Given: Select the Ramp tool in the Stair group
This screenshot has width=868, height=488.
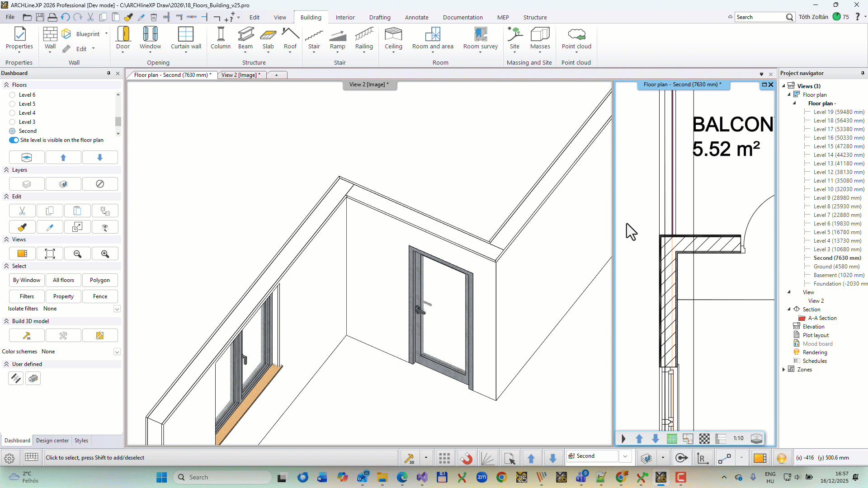Looking at the screenshot, I should coord(338,38).
